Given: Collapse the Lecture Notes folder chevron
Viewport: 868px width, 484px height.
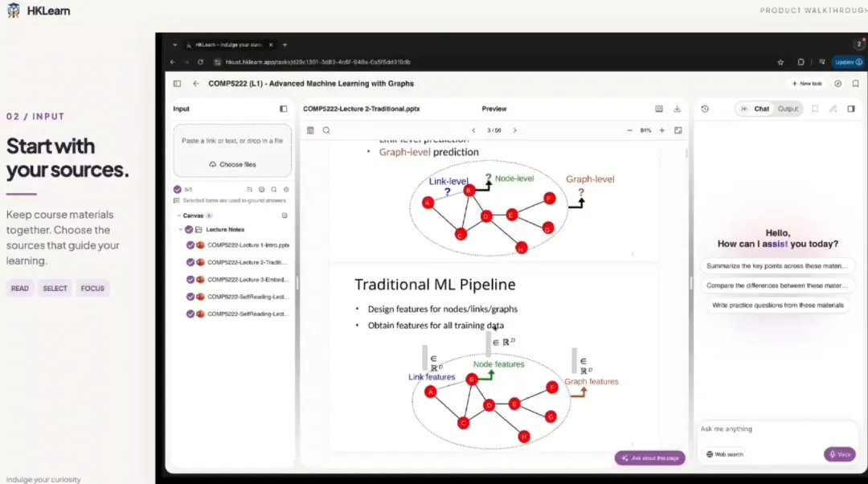Looking at the screenshot, I should pyautogui.click(x=181, y=229).
